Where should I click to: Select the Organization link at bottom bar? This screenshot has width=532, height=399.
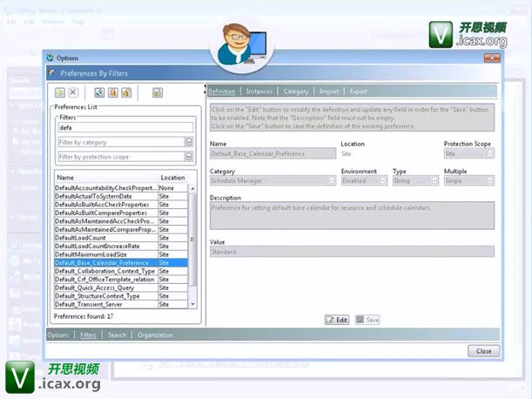coord(155,335)
